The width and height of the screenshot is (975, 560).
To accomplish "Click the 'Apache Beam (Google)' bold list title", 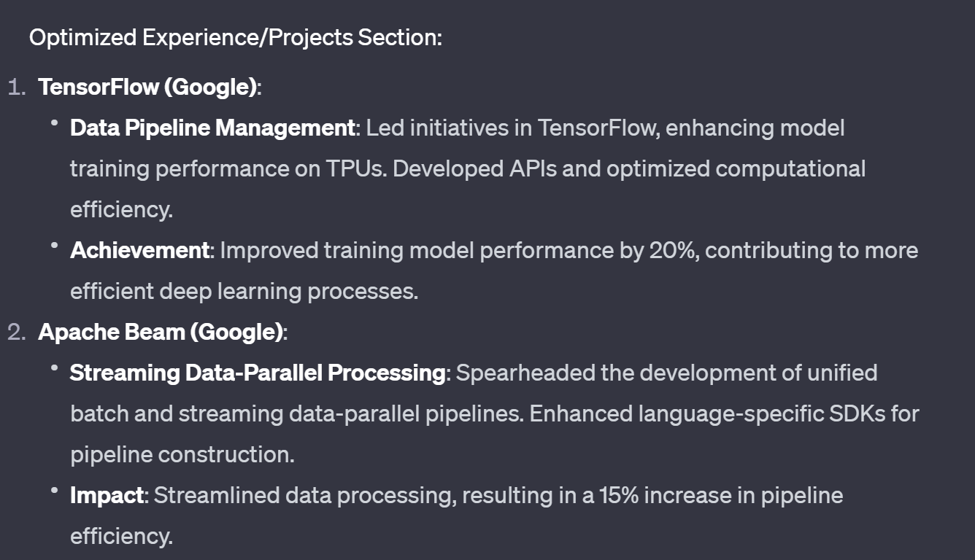I will tap(161, 332).
